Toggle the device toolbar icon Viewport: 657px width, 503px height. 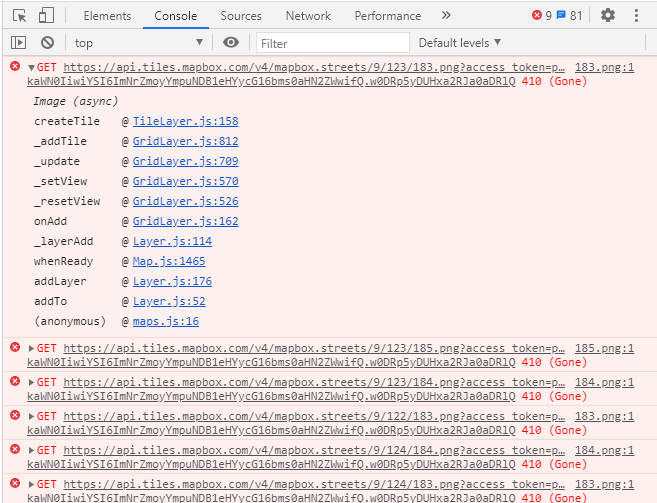click(46, 16)
